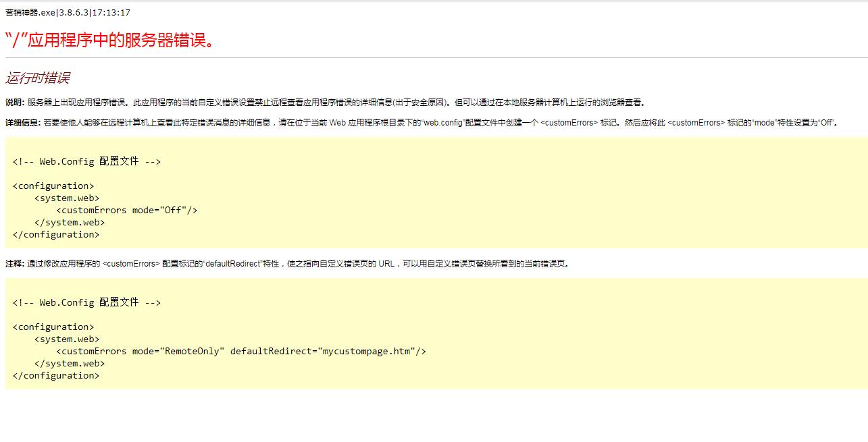The width and height of the screenshot is (868, 442).
Task: Click opening configuration tag in first code block
Action: pyautogui.click(x=53, y=186)
